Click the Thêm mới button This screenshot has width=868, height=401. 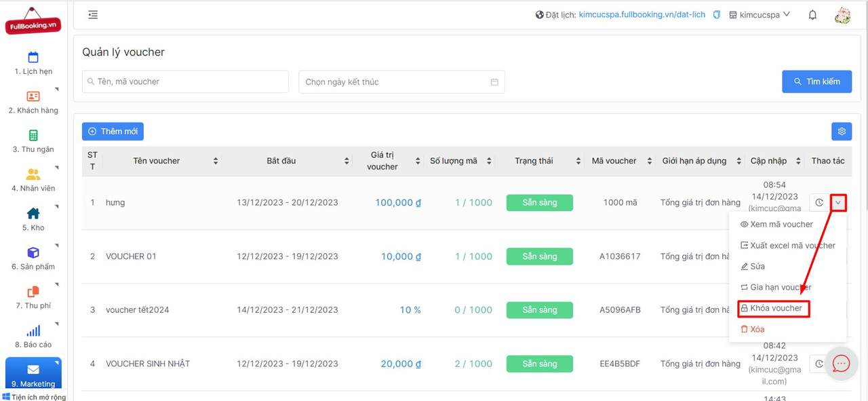(113, 132)
